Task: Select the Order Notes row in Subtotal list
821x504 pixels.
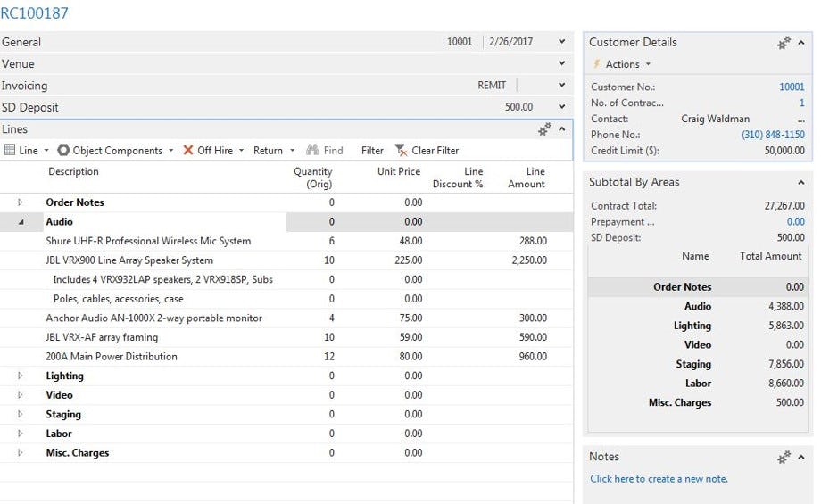Action: point(698,287)
